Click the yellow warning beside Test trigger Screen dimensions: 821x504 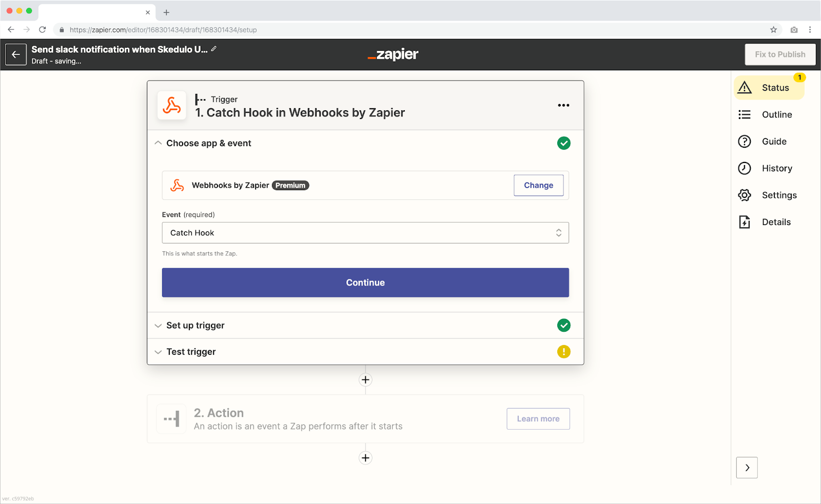tap(563, 352)
